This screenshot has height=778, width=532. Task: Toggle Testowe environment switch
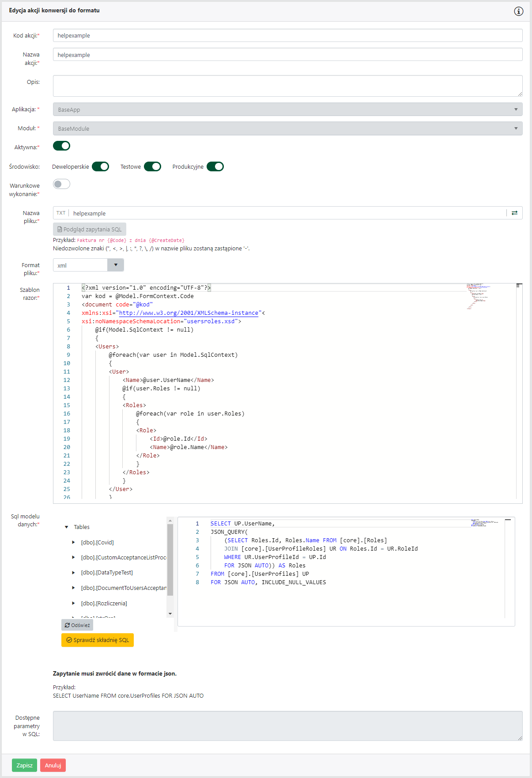click(152, 166)
